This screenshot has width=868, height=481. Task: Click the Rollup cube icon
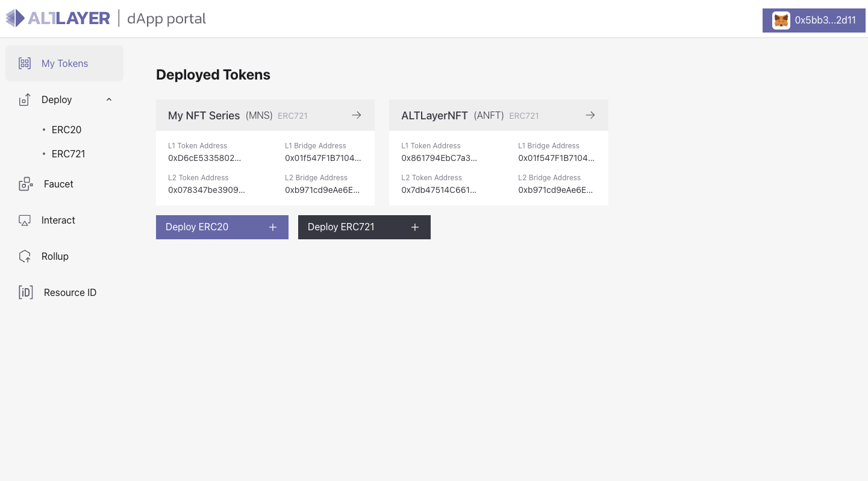pyautogui.click(x=25, y=256)
